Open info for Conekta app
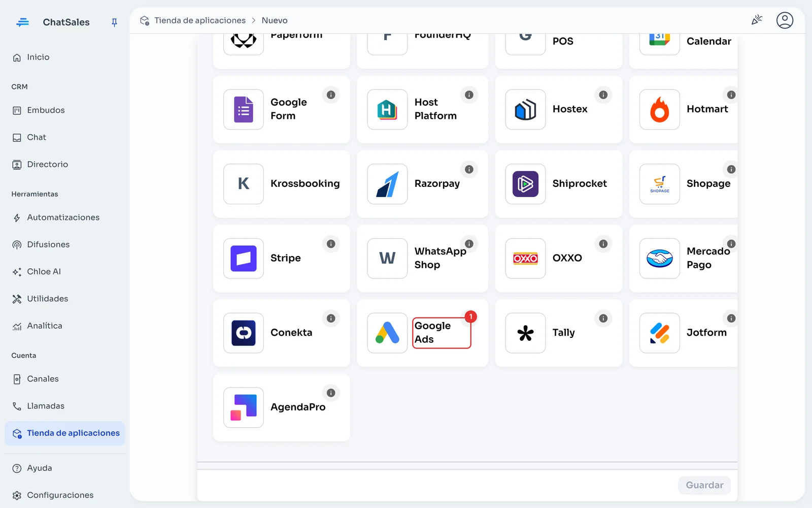 click(x=331, y=319)
